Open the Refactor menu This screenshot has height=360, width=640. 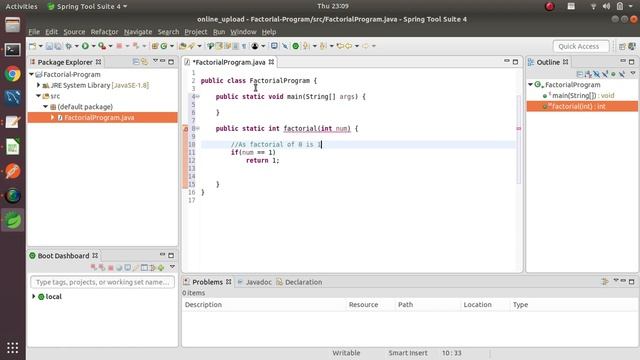(x=104, y=32)
